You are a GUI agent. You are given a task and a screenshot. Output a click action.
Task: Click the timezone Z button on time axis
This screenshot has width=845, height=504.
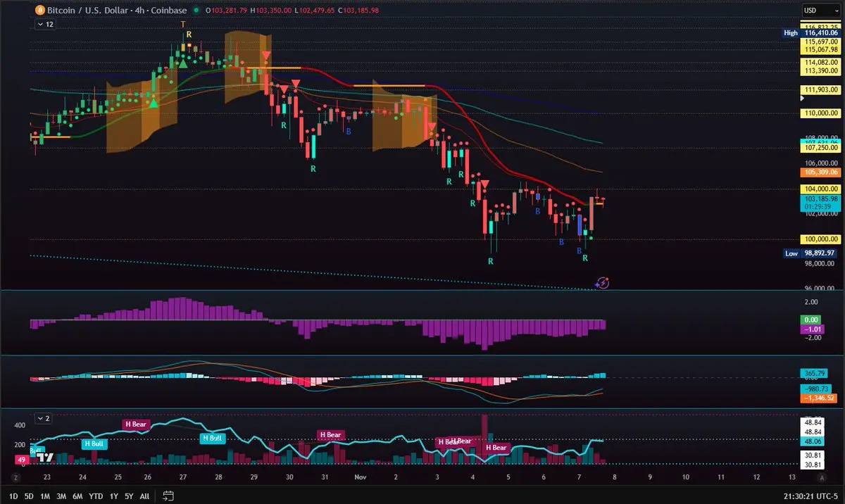(14, 477)
